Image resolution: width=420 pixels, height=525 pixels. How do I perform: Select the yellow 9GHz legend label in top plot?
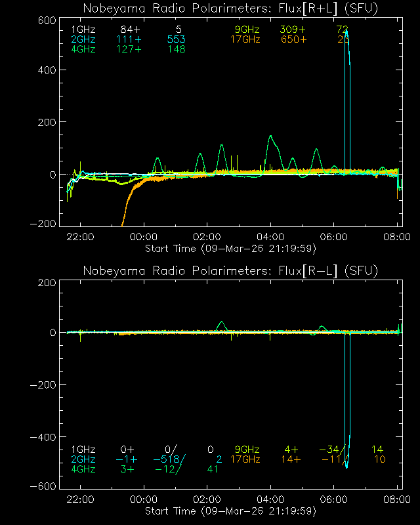(x=247, y=30)
